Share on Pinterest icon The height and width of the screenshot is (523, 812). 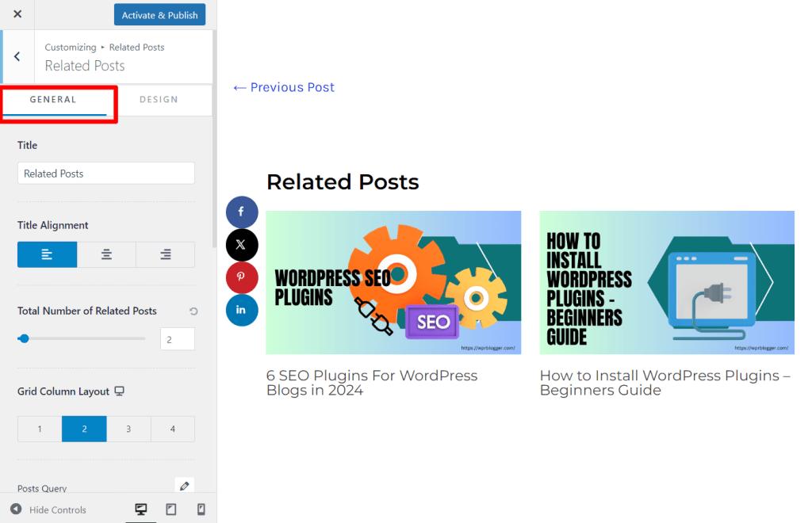(242, 277)
